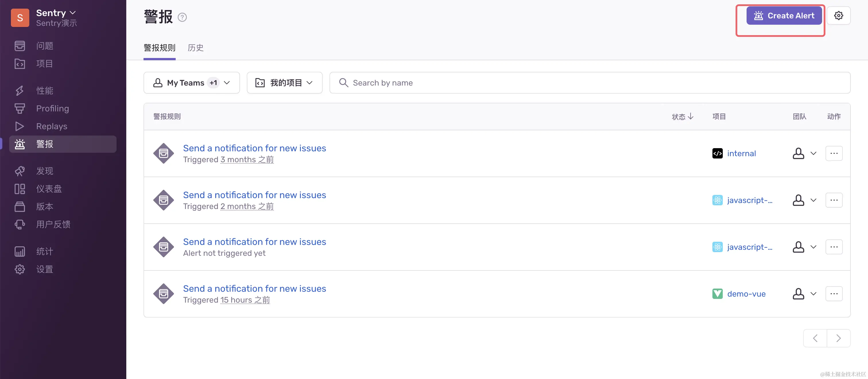Screen dimensions: 868x379
Task: Open demo-vue project link
Action: [x=746, y=294]
